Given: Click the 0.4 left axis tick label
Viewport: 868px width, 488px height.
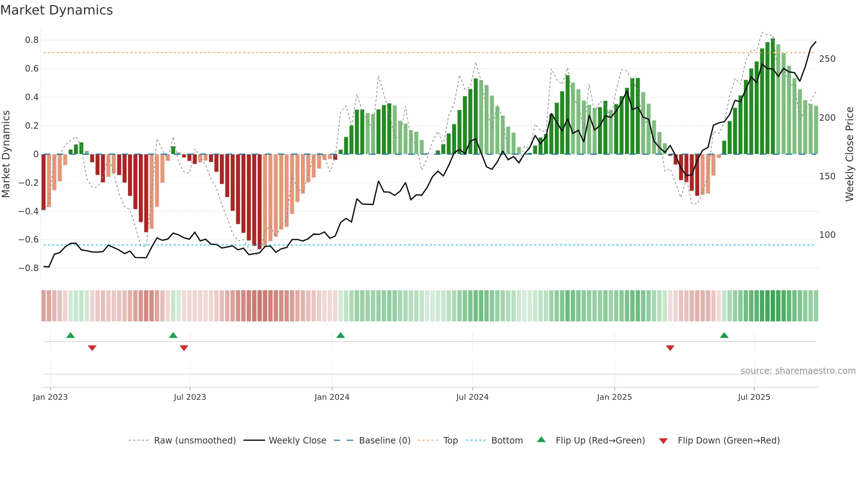Looking at the screenshot, I should coord(32,97).
